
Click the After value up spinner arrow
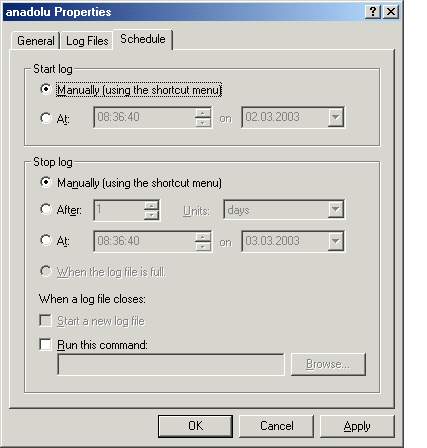click(x=151, y=205)
